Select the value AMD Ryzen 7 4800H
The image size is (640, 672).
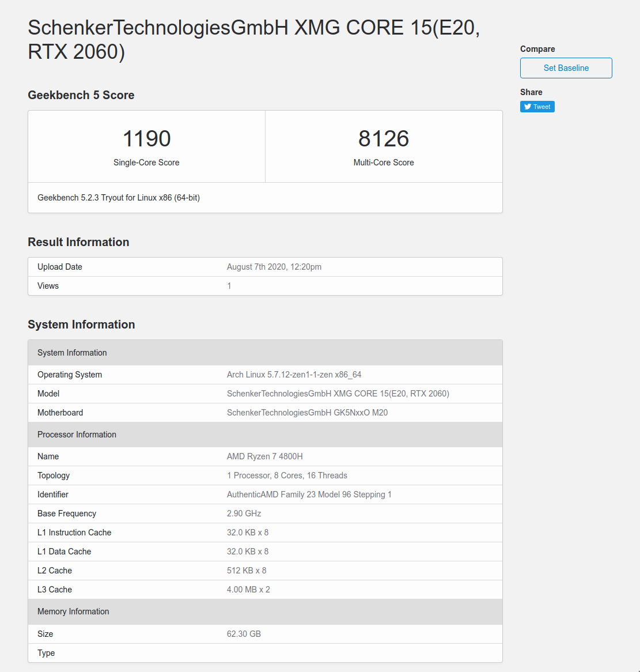tap(265, 456)
